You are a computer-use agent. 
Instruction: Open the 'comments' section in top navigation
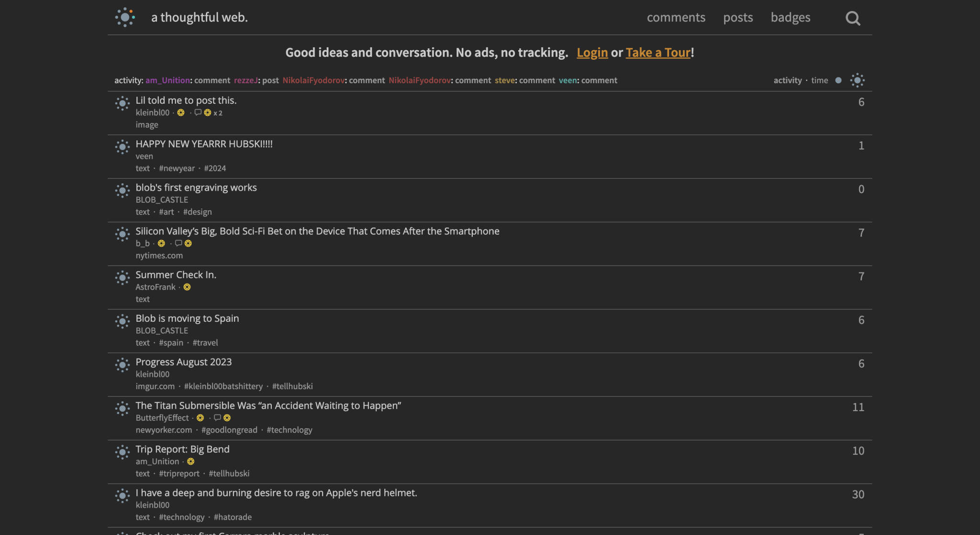click(x=676, y=18)
